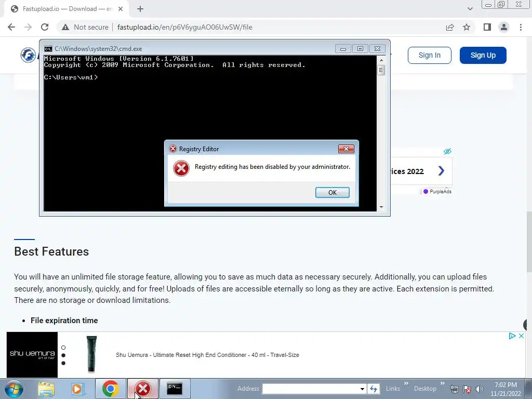Open Windows Explorer from taskbar

[46, 389]
